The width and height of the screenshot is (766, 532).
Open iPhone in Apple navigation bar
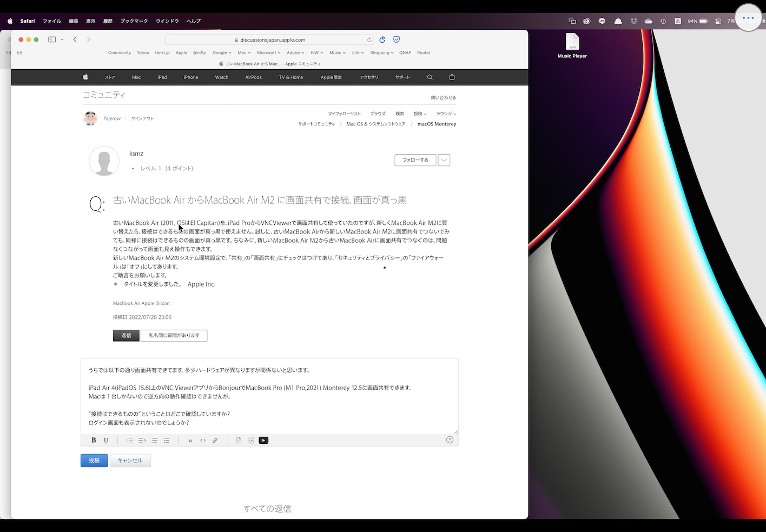point(191,77)
